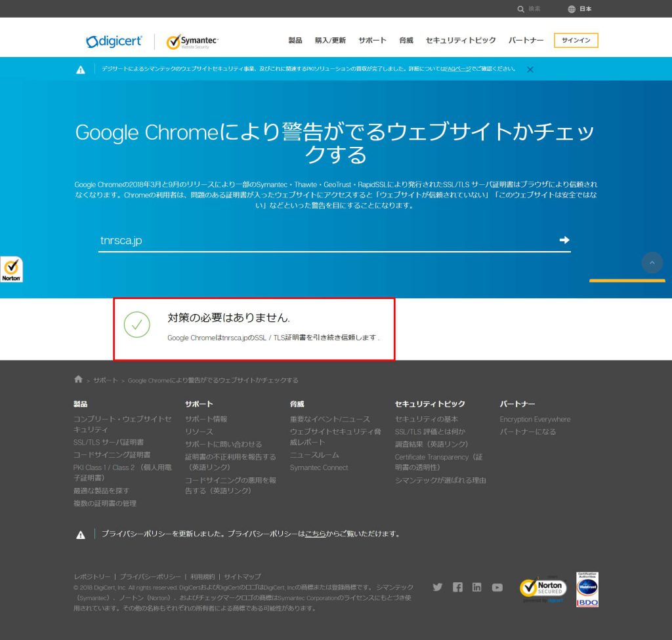Open the YouTube social icon
Screen dimensions: 672x640
[497, 588]
